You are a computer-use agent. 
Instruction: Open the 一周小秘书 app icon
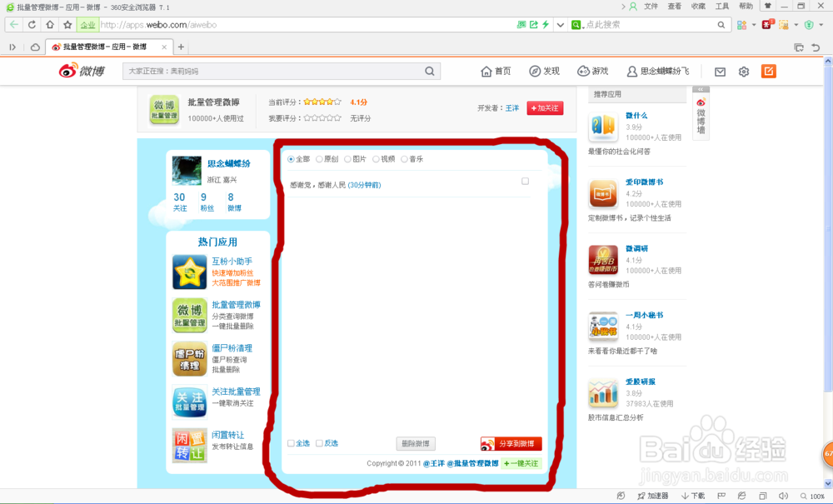coord(603,327)
